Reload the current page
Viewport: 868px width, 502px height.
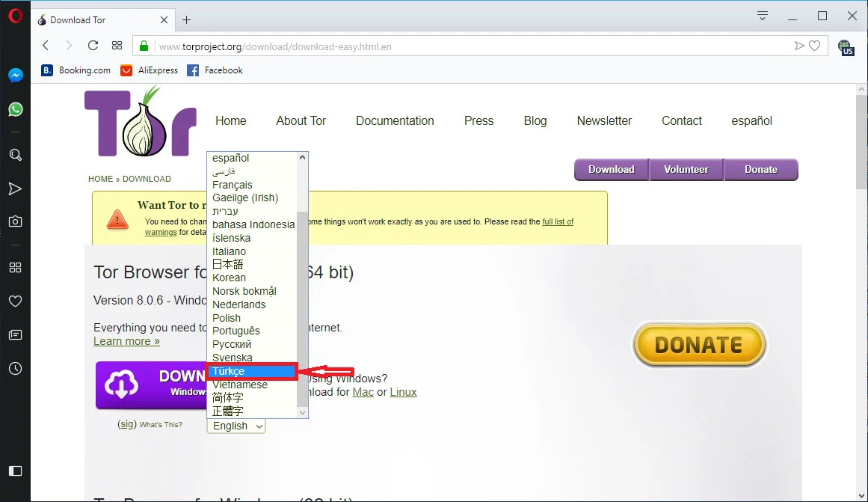tap(93, 46)
